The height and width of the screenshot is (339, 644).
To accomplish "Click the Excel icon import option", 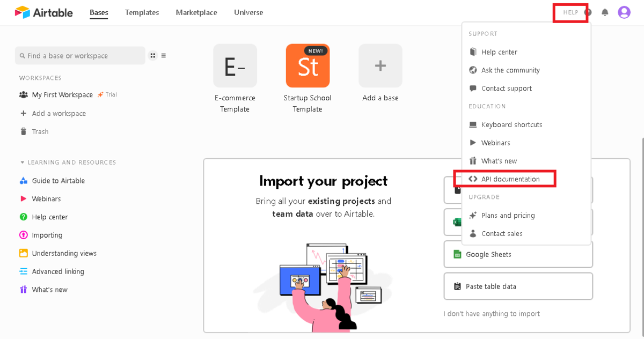I will pos(457,222).
